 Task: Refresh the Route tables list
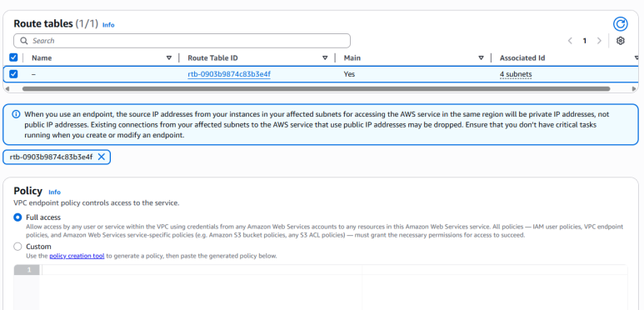[x=620, y=24]
